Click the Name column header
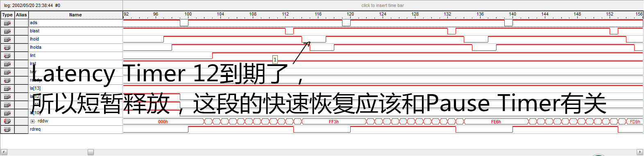The width and height of the screenshot is (644, 156). click(75, 15)
